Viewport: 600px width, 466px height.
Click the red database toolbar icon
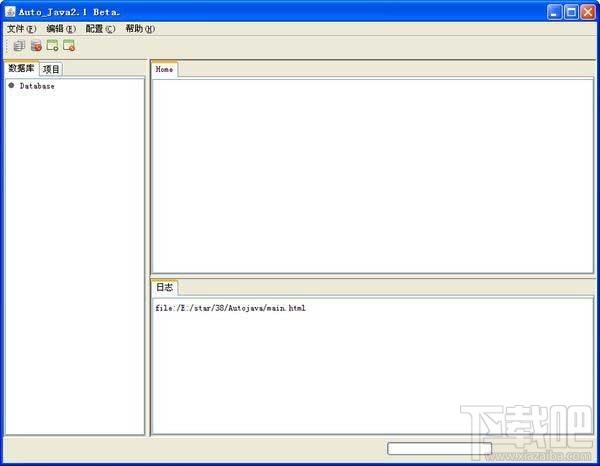[36, 46]
